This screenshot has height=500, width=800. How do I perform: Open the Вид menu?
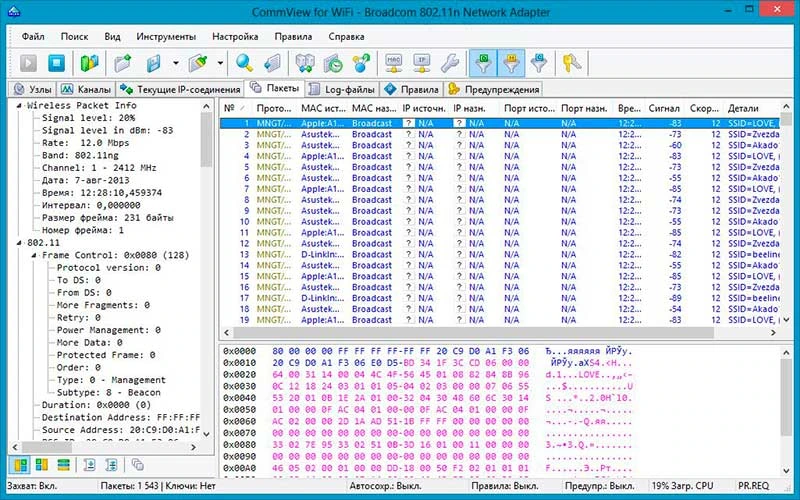pos(112,37)
